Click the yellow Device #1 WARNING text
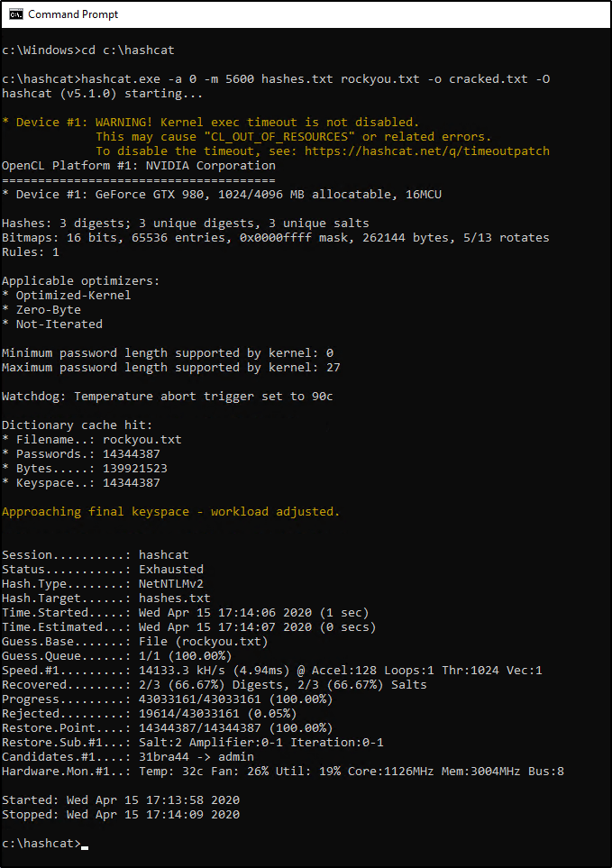Screen dimensions: 612x868 (210, 123)
